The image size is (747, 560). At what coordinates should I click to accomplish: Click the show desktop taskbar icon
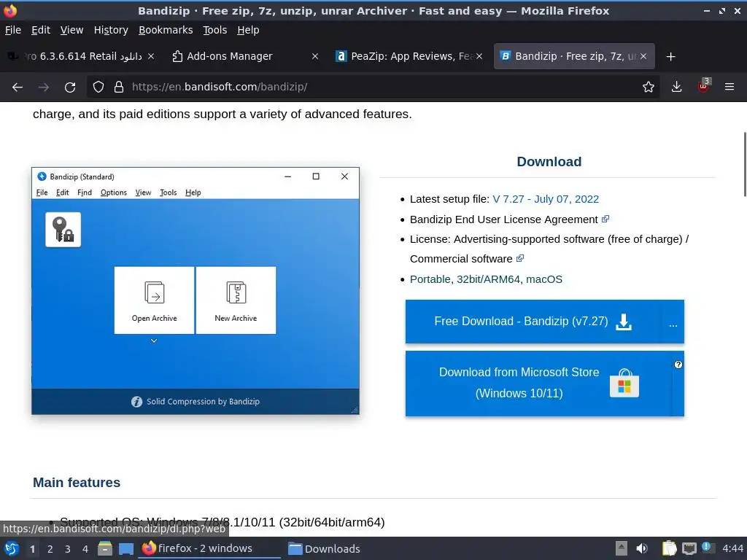click(x=125, y=548)
